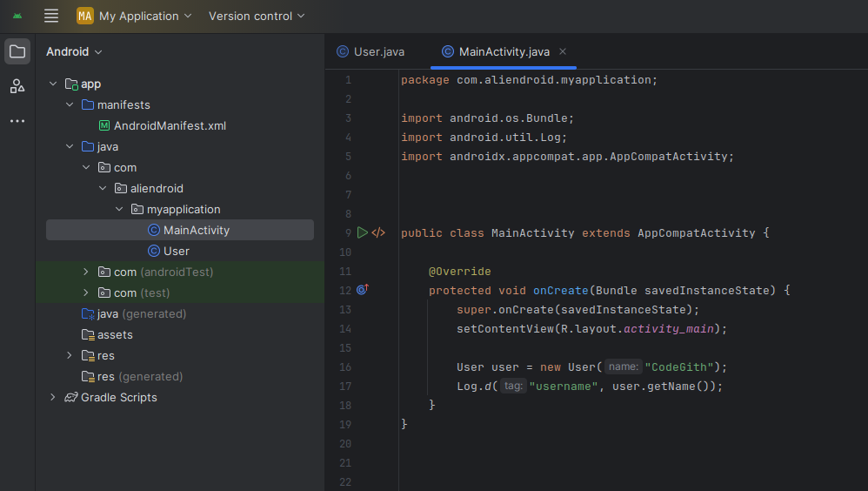Select MainActivity in the project tree
Image resolution: width=868 pixels, height=491 pixels.
[x=180, y=230]
